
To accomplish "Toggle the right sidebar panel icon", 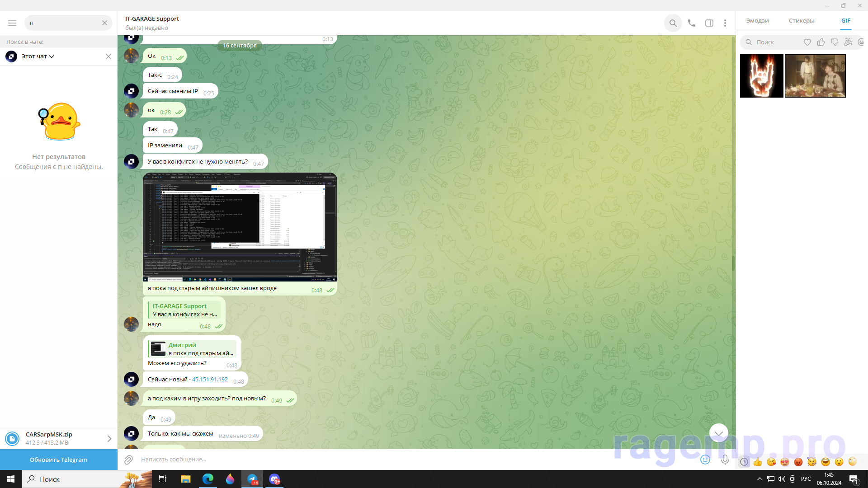I will (x=709, y=23).
